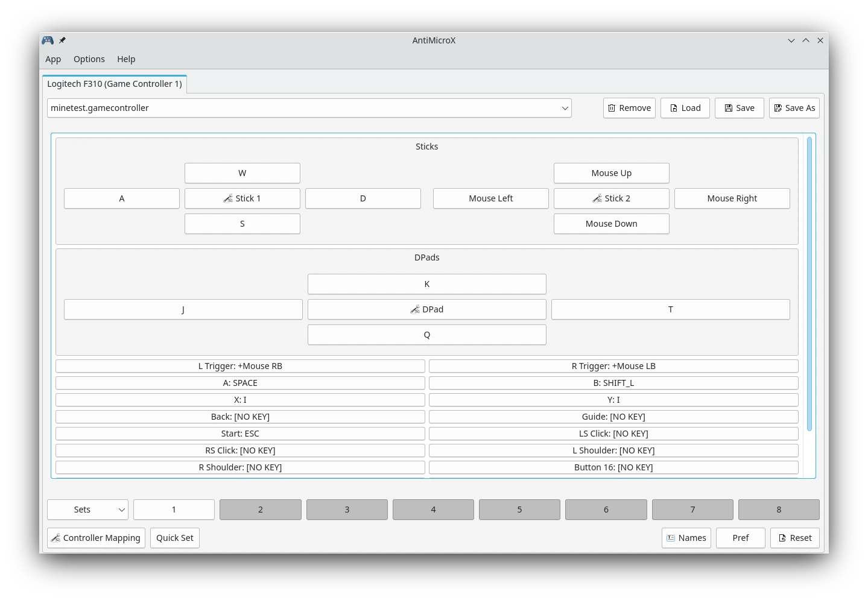Click the Mouse Up binding
Screen dimensions: 868x600
[x=612, y=173]
